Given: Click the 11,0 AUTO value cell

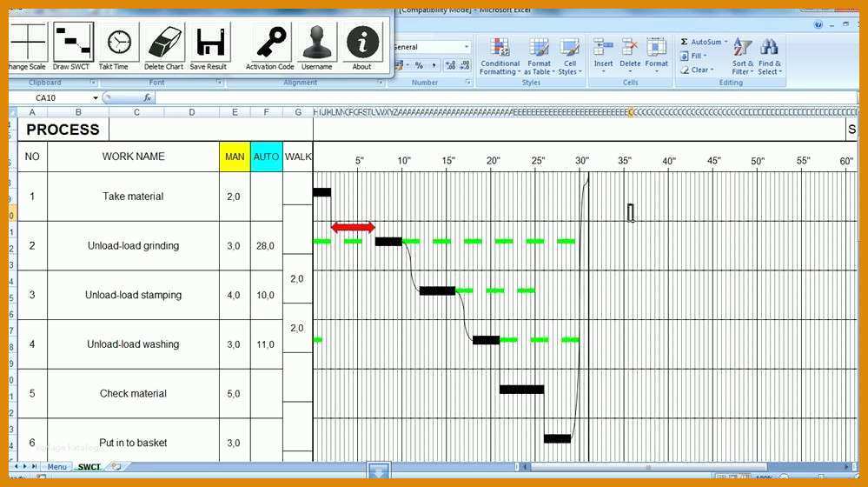Looking at the screenshot, I should click(266, 344).
